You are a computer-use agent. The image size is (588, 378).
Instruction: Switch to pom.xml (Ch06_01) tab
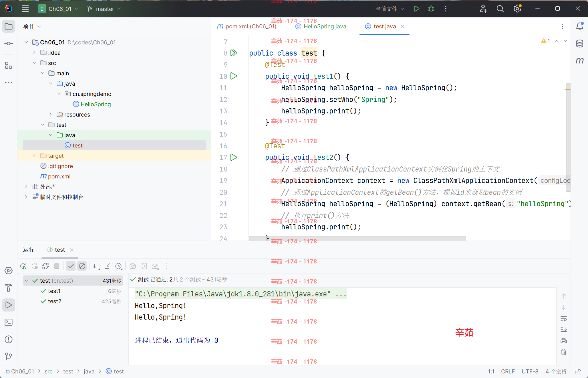click(x=247, y=26)
